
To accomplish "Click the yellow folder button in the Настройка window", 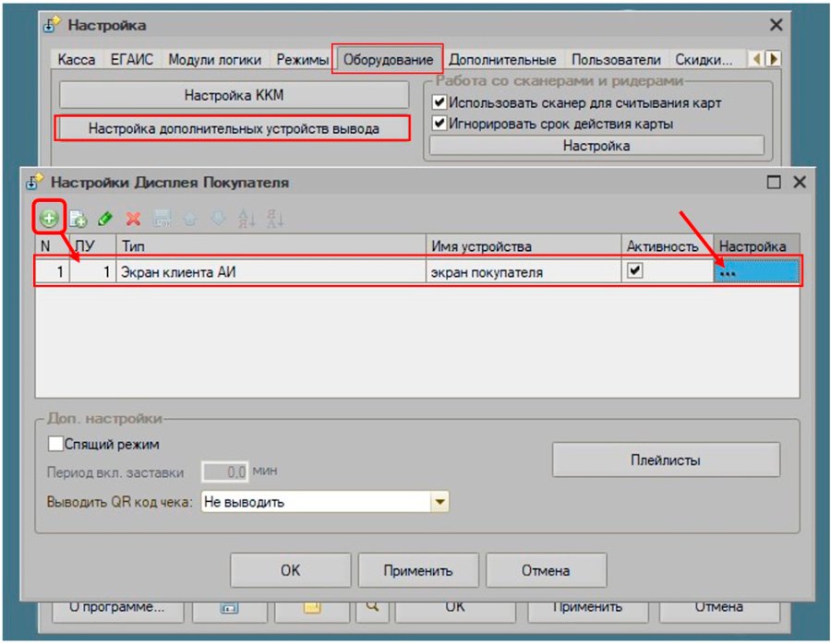I will (x=312, y=610).
